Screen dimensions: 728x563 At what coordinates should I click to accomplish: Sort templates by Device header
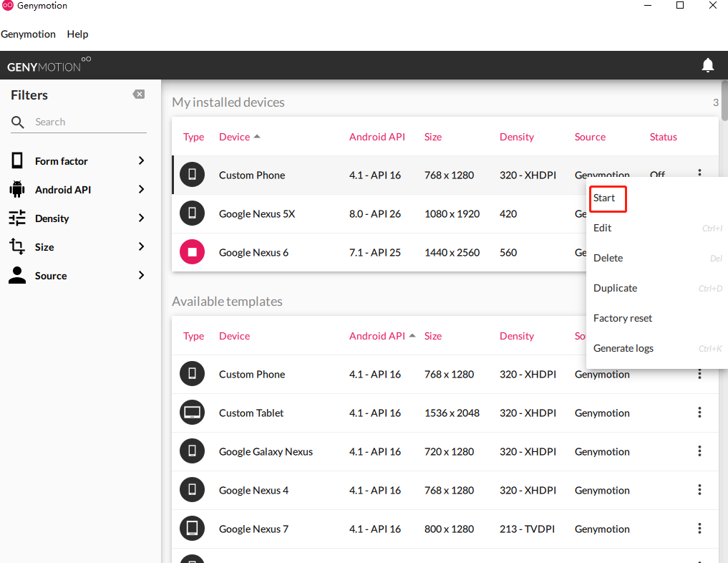tap(235, 336)
